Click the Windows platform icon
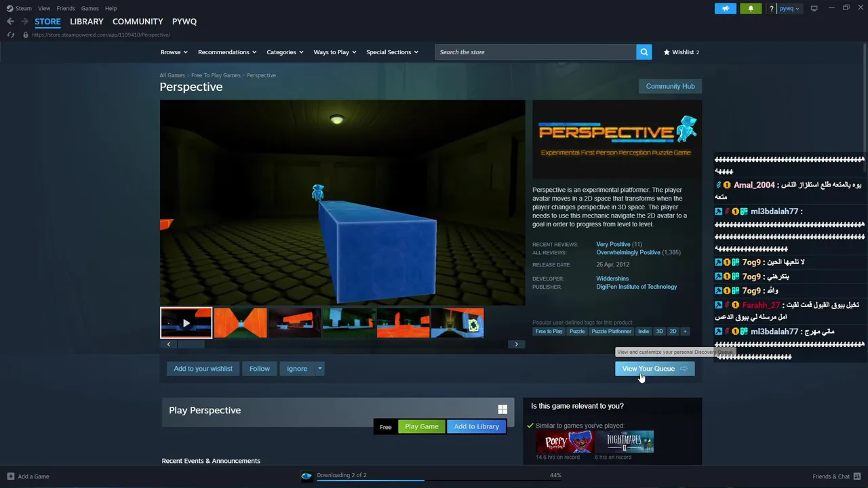This screenshot has height=488, width=868. (502, 409)
